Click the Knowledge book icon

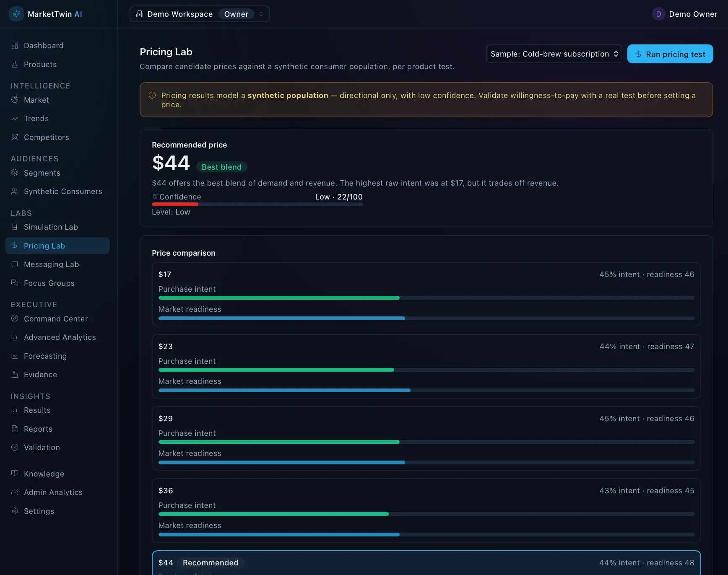[x=15, y=474]
